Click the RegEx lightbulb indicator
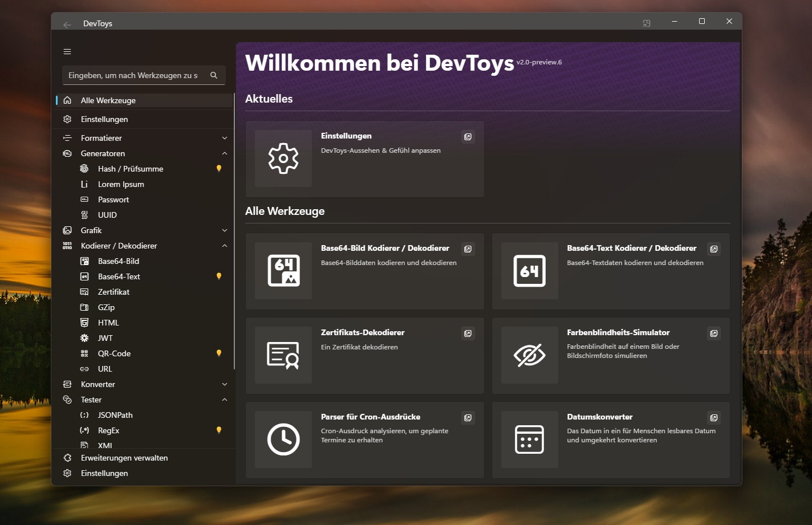 219,430
